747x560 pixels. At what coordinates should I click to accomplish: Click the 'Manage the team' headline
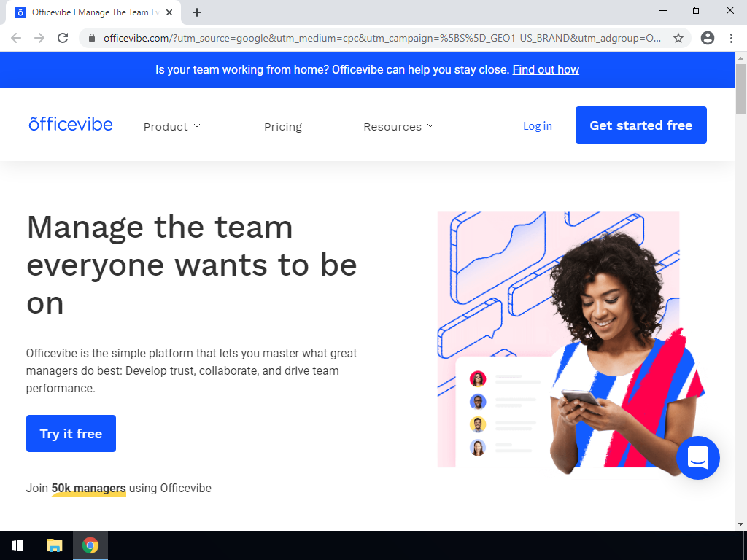[x=192, y=265]
